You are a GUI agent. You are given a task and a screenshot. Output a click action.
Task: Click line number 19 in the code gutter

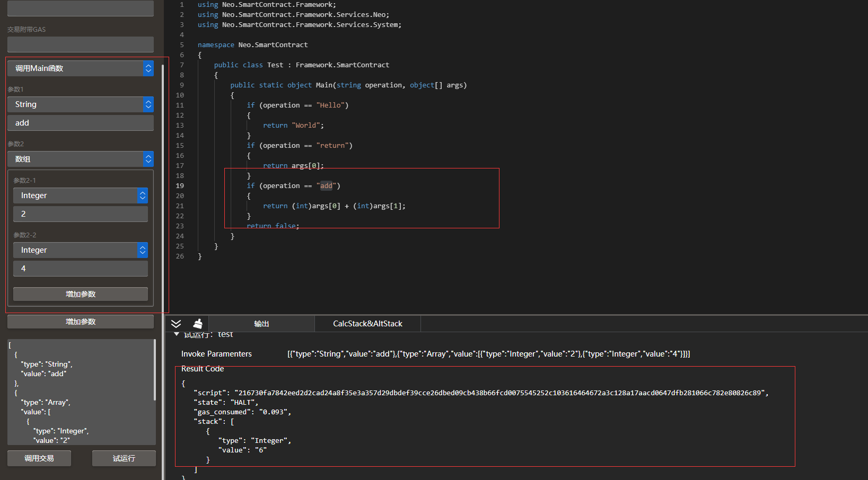[180, 186]
